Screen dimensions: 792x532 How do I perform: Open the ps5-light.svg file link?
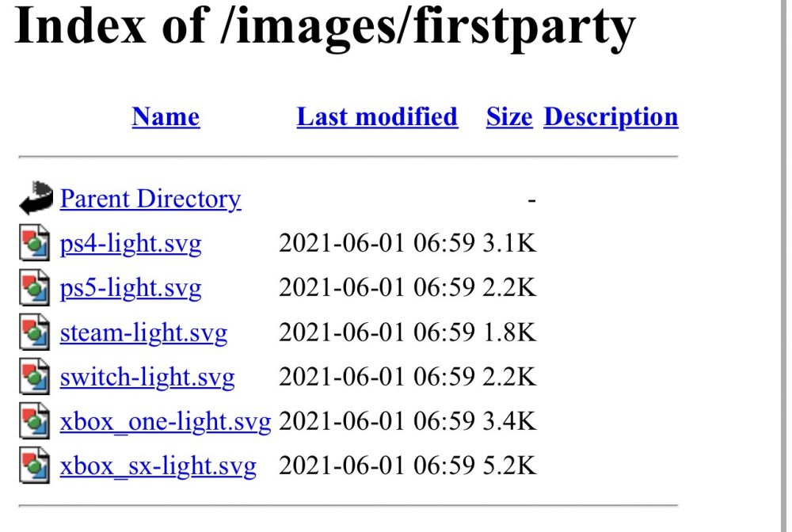pyautogui.click(x=131, y=288)
